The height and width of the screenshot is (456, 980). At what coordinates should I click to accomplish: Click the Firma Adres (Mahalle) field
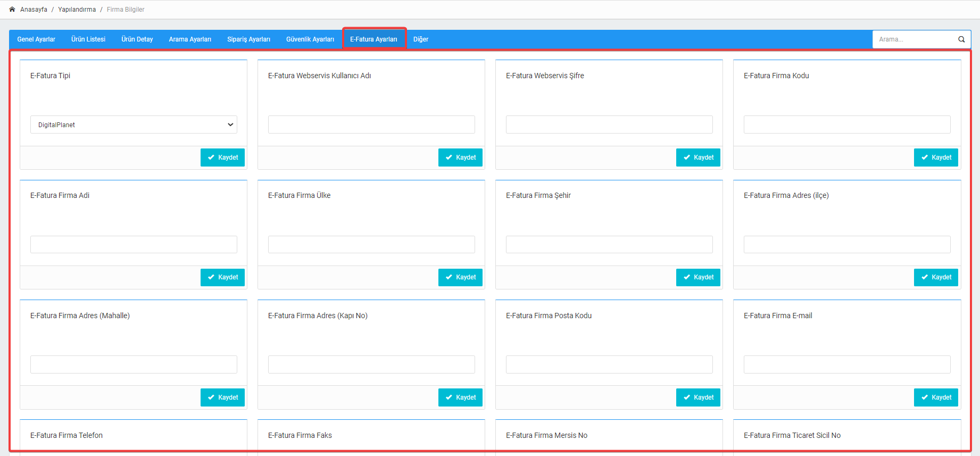[134, 364]
